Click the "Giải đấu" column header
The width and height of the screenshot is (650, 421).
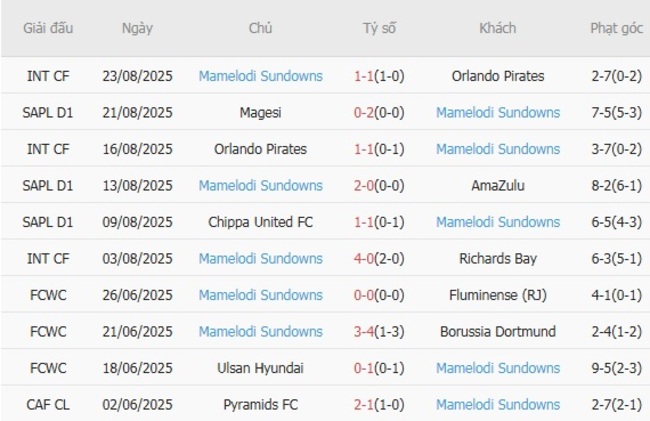click(48, 28)
